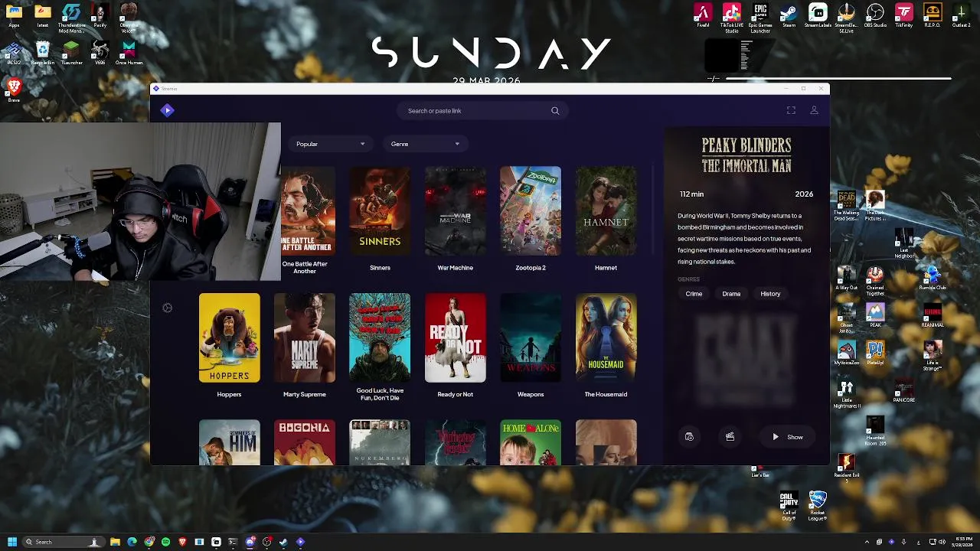This screenshot has width=980, height=551.
Task: Open PCSX2 desktop shortcut
Action: (x=14, y=54)
